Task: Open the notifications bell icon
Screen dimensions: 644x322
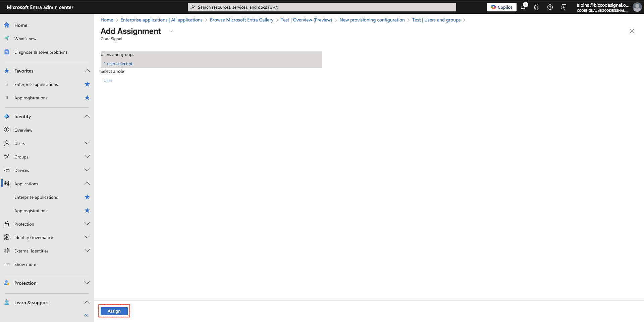Action: 524,7
